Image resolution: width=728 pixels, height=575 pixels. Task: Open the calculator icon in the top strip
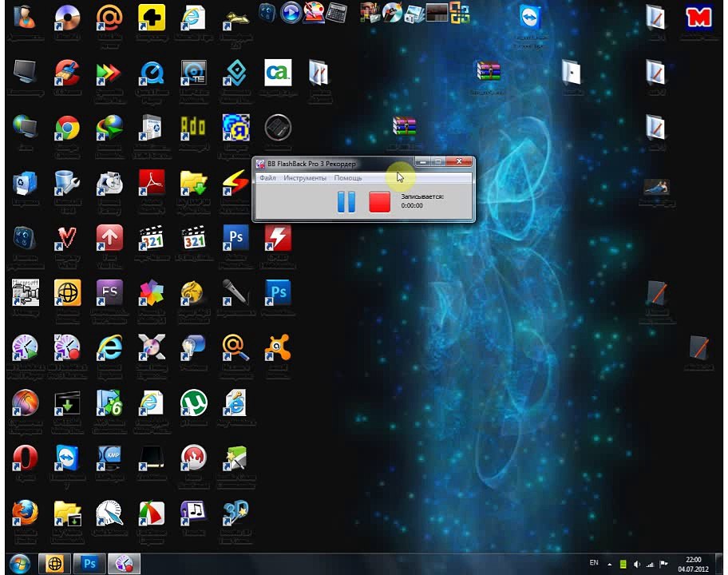tap(336, 13)
